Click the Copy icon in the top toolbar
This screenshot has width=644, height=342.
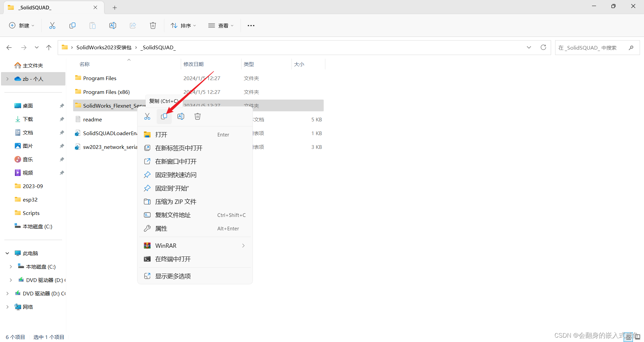72,25
